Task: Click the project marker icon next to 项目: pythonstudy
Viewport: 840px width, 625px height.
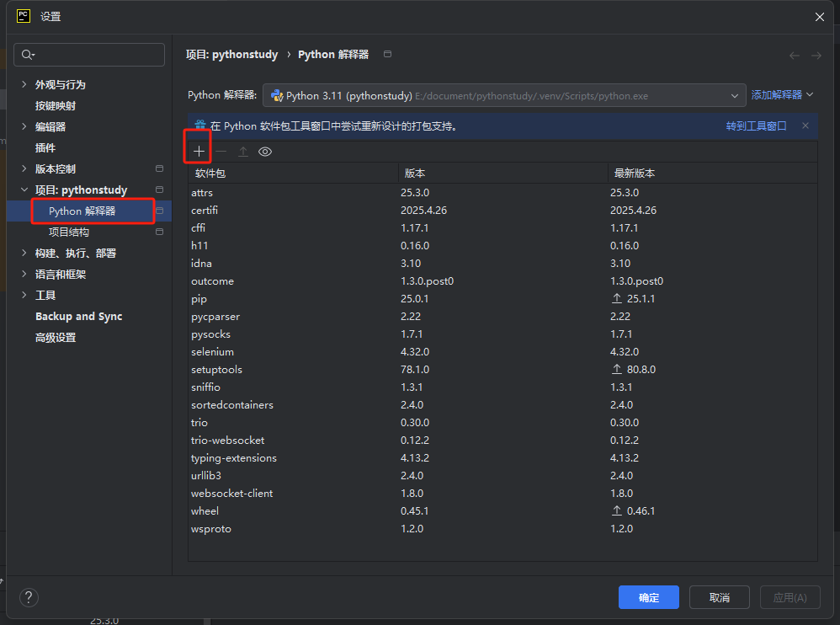Action: [x=159, y=190]
